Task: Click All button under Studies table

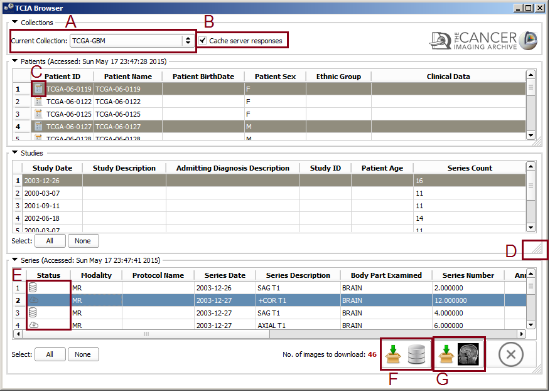Action: pyautogui.click(x=48, y=241)
